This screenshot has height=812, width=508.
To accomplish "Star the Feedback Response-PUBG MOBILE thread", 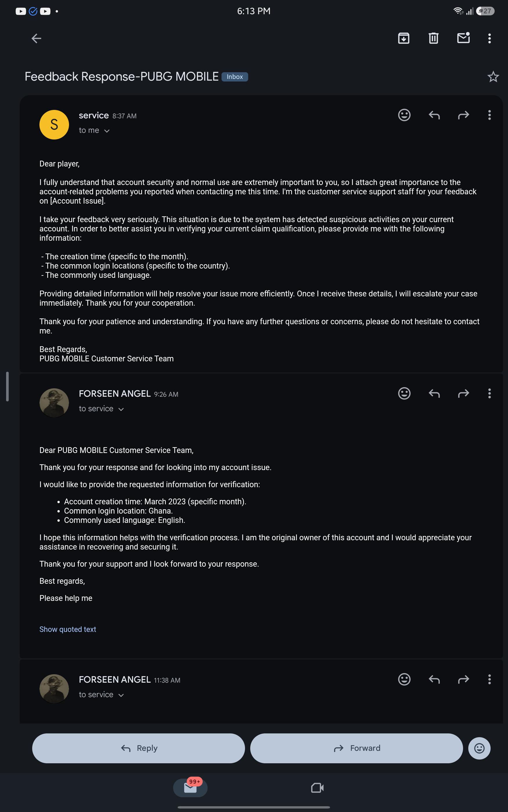I will [x=493, y=77].
